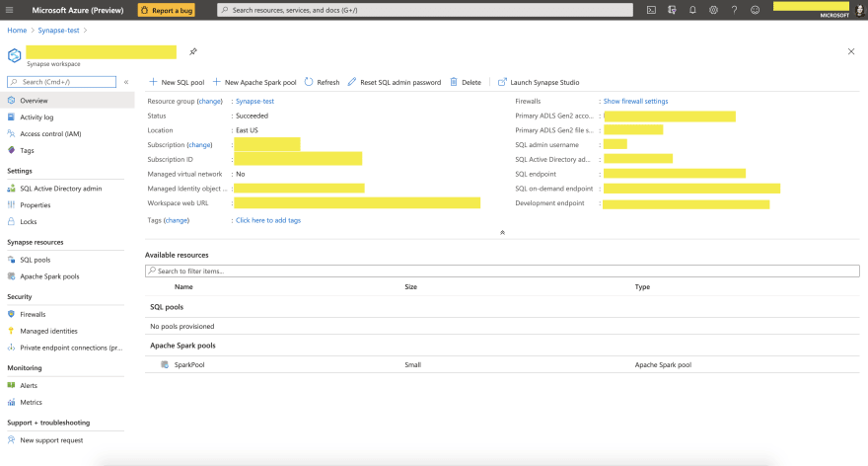Refresh the workspace overview

click(x=323, y=82)
